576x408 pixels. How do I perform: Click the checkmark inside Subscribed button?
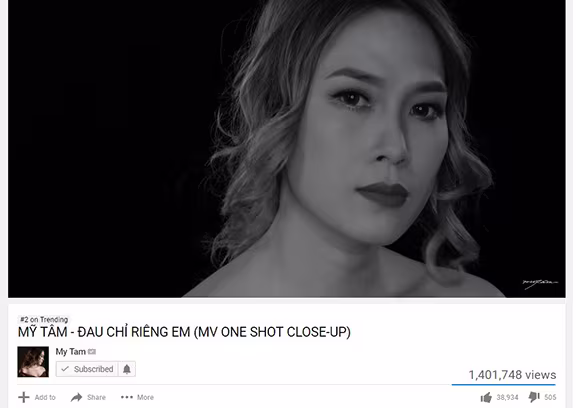65,369
